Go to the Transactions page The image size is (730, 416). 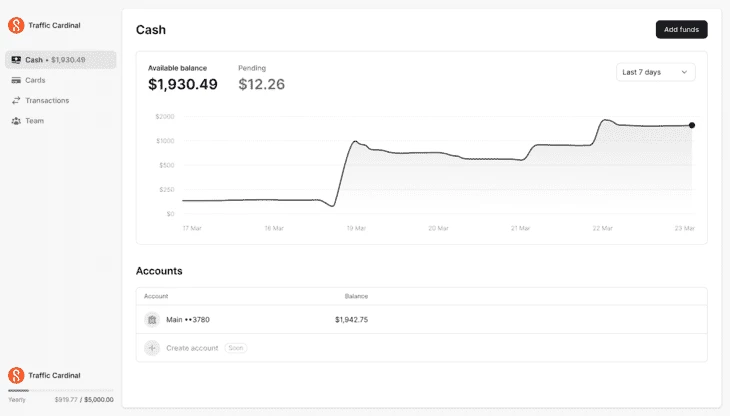click(x=47, y=100)
